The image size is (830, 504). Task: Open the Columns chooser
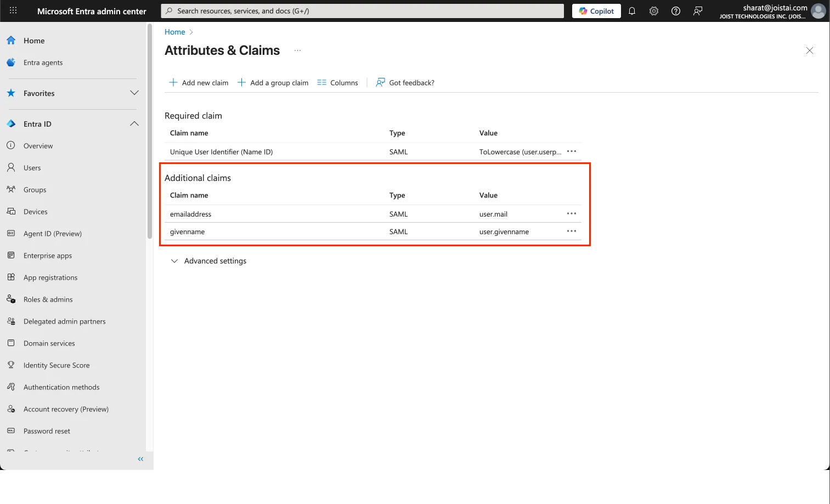[x=337, y=83]
